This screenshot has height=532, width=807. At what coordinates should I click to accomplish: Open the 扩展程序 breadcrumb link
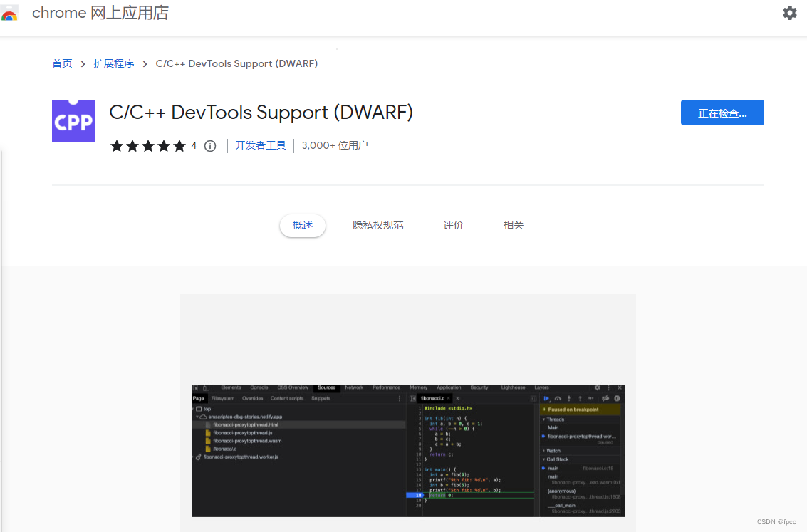(114, 63)
